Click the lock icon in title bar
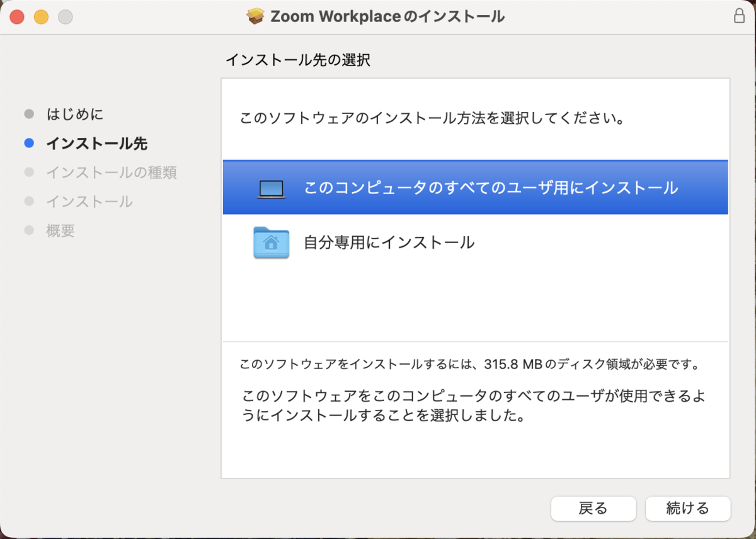The width and height of the screenshot is (756, 539). click(x=740, y=16)
